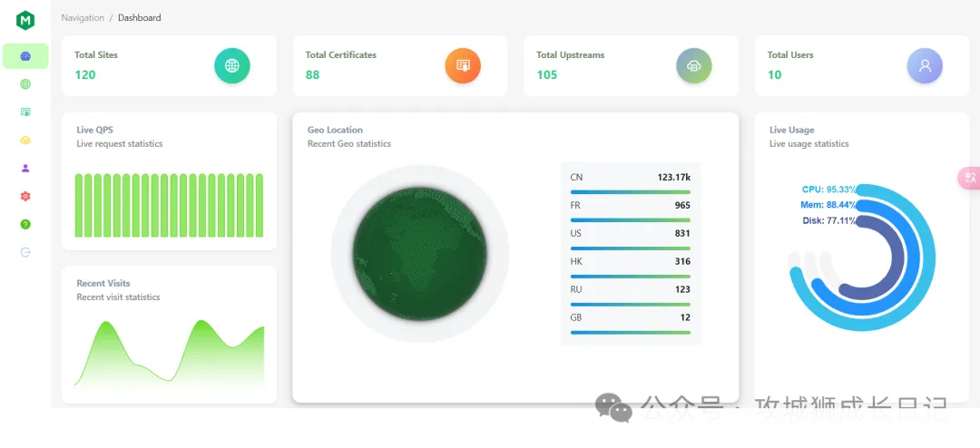
Task: Open the yellow upstreams cloud icon in sidebar
Action: pos(25,141)
